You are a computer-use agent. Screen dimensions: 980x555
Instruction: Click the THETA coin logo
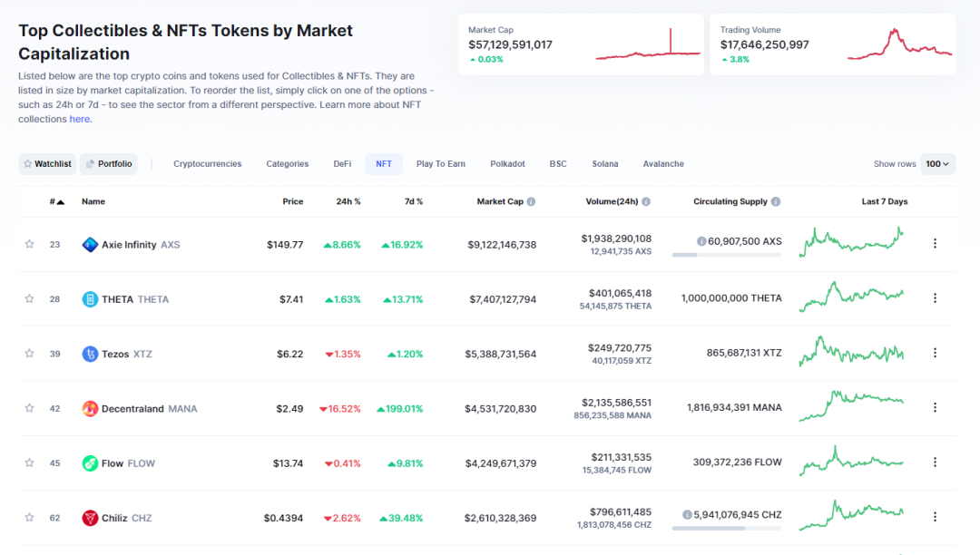(90, 299)
